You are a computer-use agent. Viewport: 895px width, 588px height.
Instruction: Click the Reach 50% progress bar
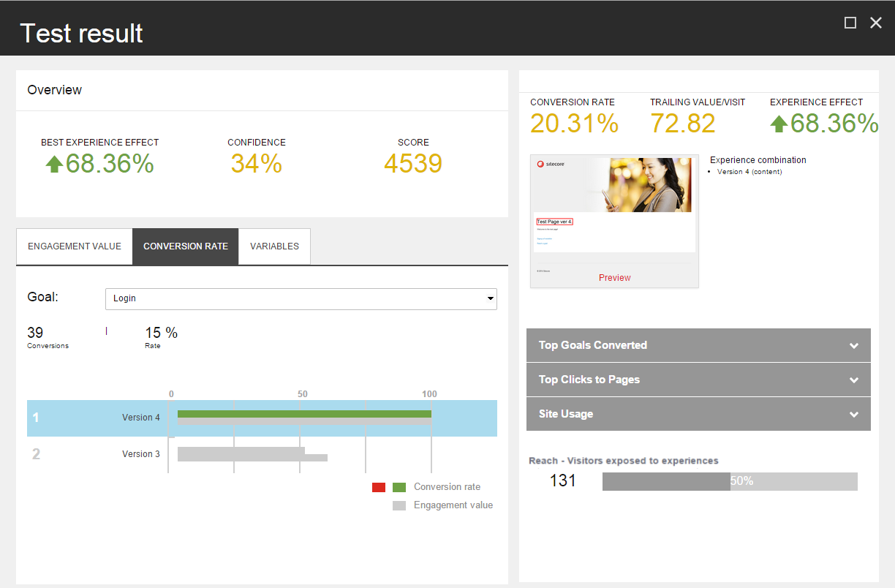[x=730, y=481]
